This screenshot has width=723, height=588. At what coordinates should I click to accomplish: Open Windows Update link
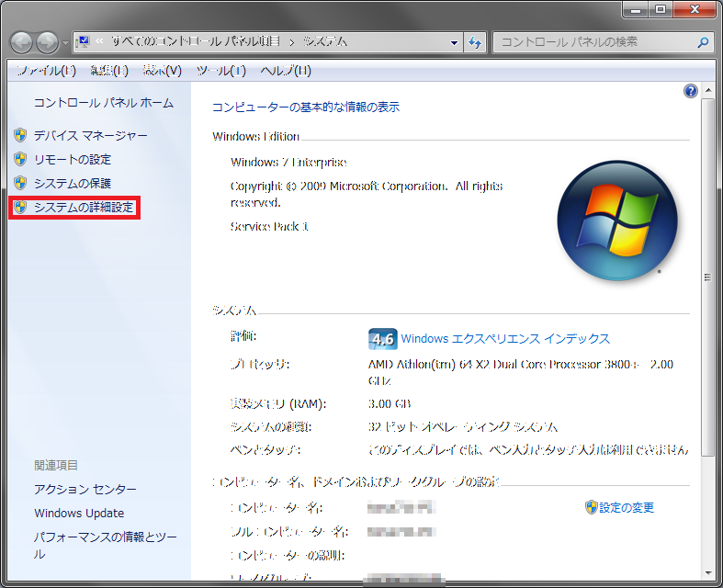click(x=79, y=514)
